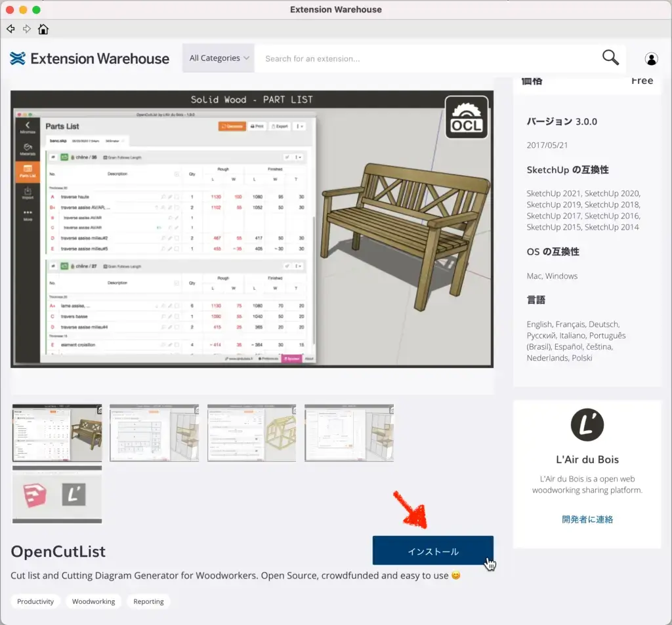Open the Productivity tag

[35, 601]
